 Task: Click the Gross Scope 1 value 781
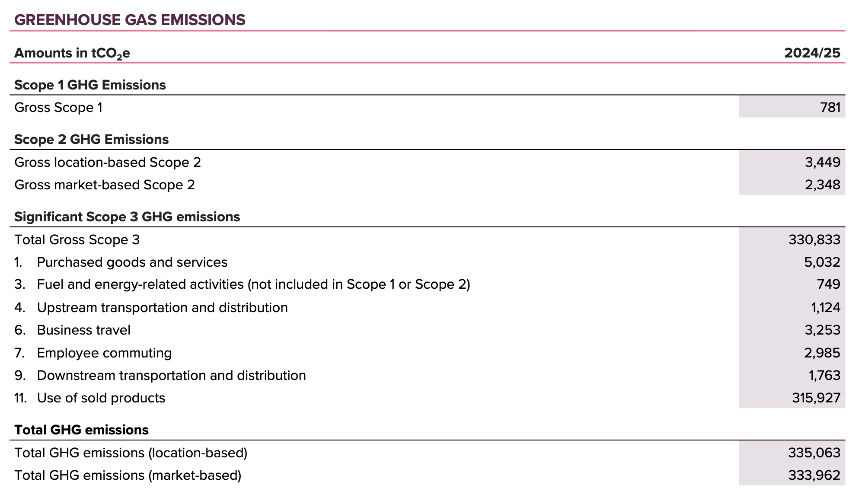point(830,107)
